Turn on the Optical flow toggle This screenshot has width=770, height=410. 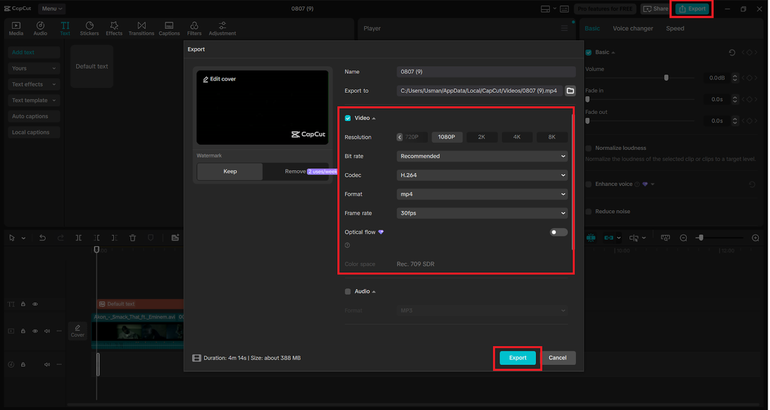(557, 232)
